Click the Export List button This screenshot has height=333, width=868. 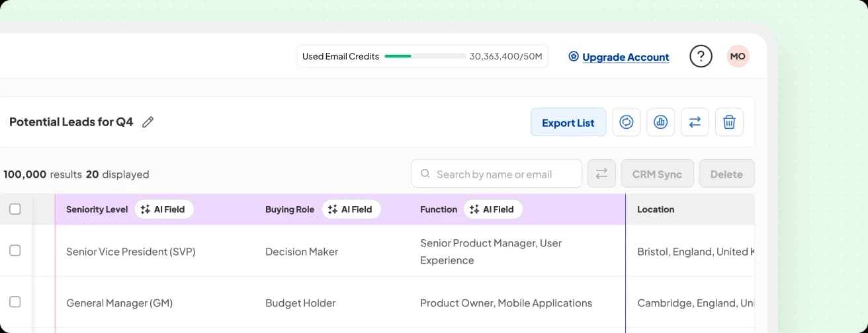[568, 122]
